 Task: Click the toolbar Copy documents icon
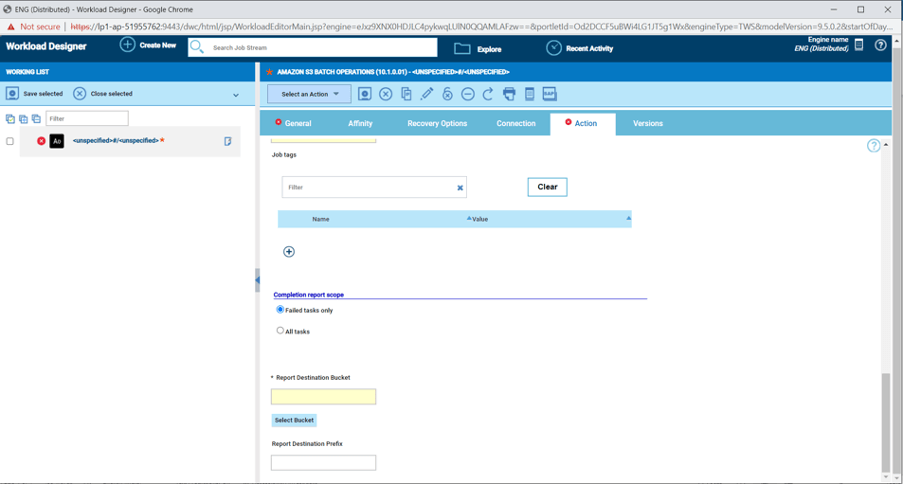pos(406,94)
